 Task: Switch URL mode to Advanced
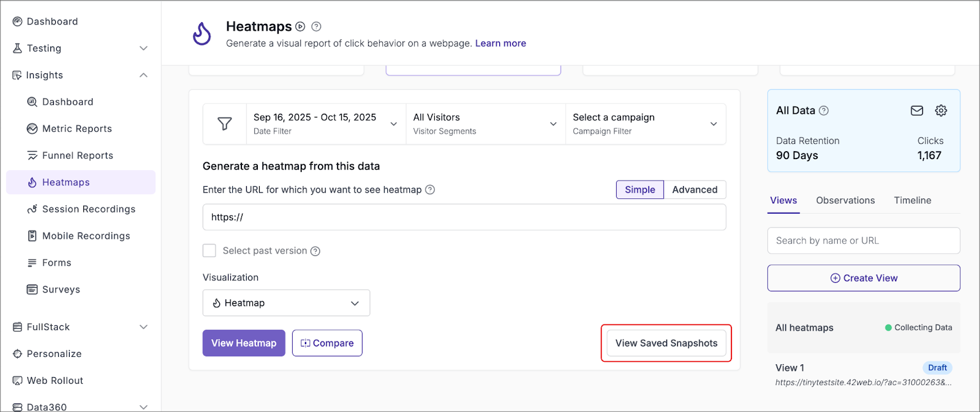(x=695, y=190)
